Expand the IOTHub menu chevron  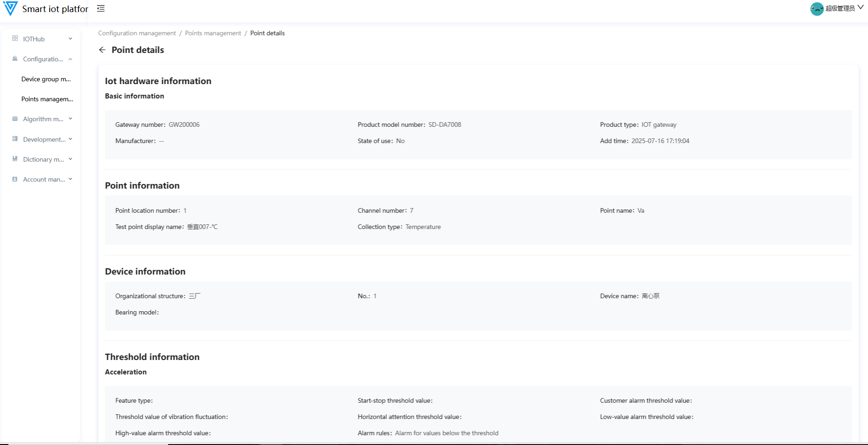click(71, 39)
